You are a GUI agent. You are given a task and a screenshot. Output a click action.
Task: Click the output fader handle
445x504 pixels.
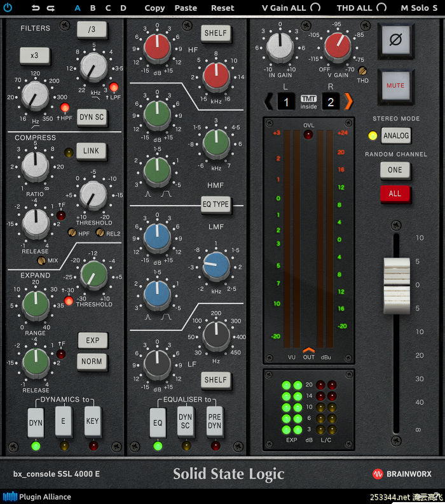coord(397,286)
